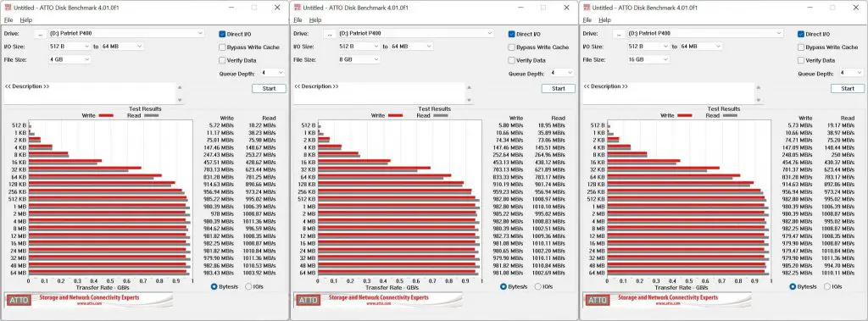Open the Drive dropdown in the 16 GB window
Viewport: 868px width, 321px height.
pos(704,33)
